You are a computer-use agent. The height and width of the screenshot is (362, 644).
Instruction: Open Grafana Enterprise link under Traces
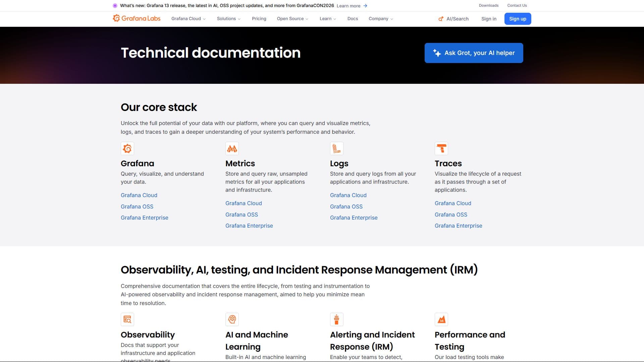pos(459,226)
